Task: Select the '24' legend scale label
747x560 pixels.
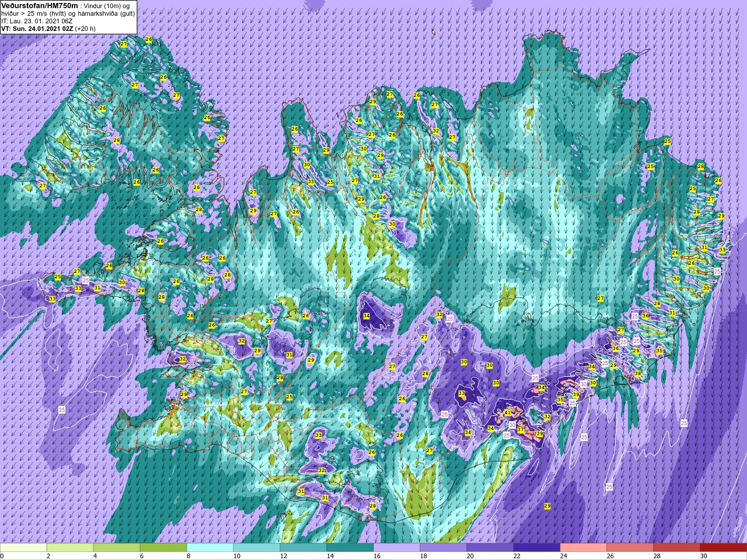Action: point(563,556)
